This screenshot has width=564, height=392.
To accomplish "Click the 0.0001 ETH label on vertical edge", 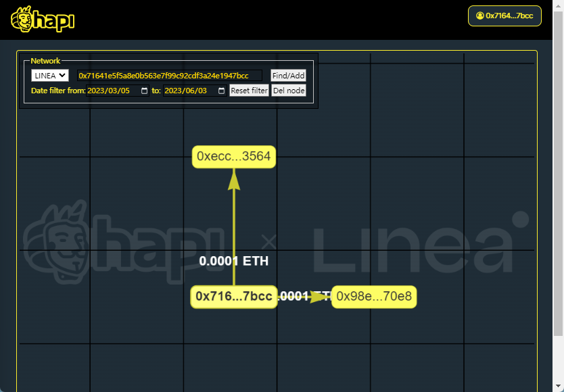I will 234,261.
